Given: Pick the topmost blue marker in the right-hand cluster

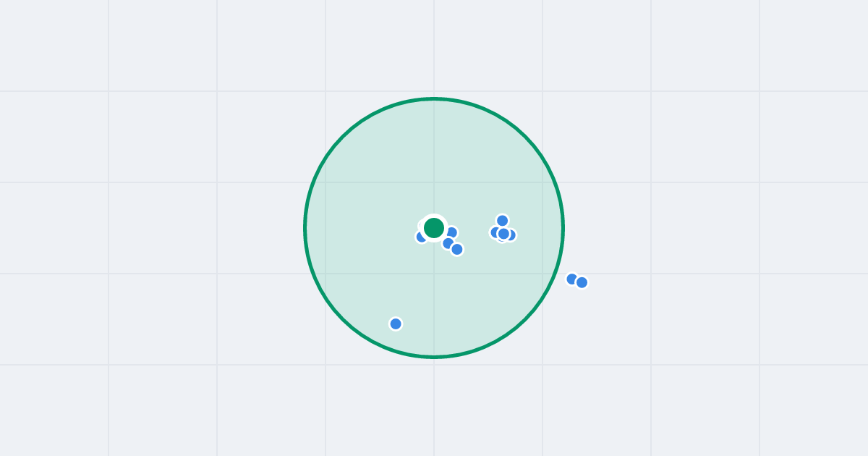Looking at the screenshot, I should [503, 221].
